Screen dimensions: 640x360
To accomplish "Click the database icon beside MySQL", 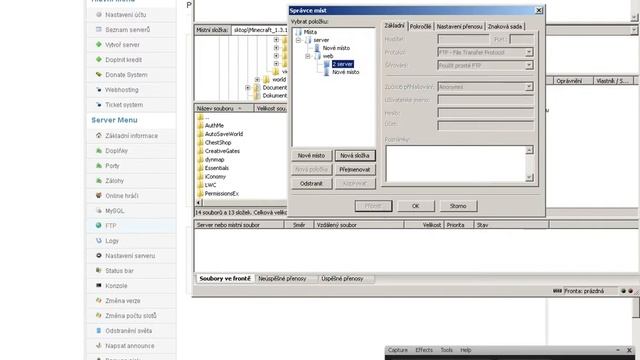I will [99, 211].
